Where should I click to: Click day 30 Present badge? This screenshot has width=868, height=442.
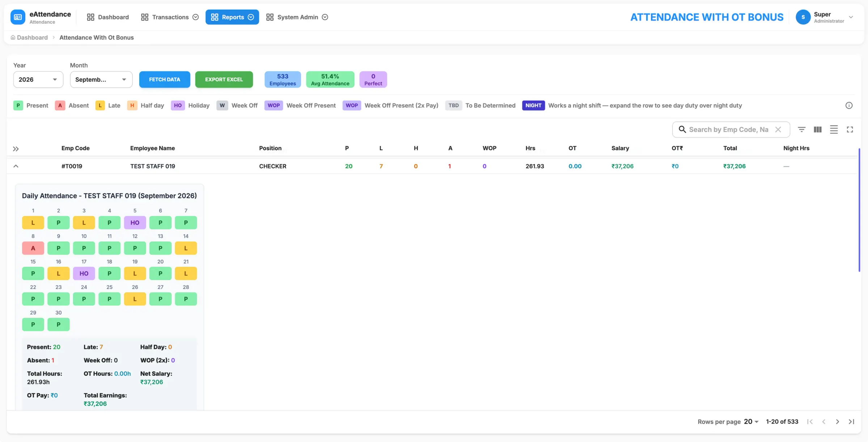click(58, 325)
